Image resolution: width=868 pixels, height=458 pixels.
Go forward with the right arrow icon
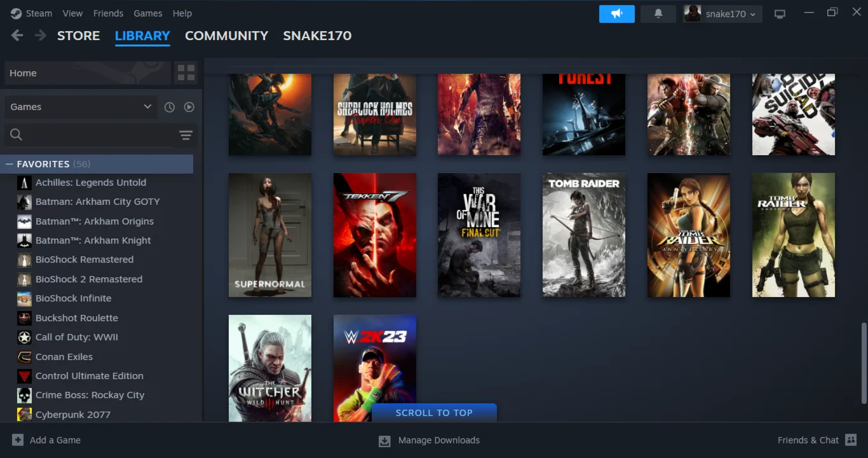(41, 36)
